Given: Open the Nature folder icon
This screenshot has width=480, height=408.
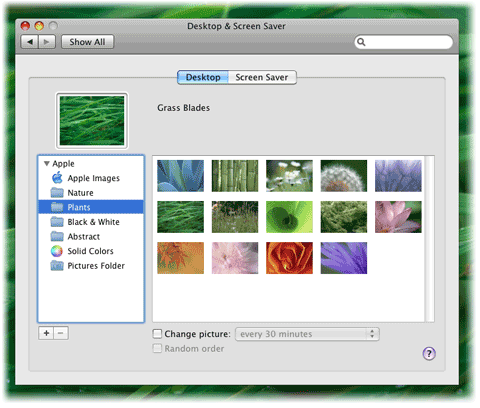Looking at the screenshot, I should [57, 193].
